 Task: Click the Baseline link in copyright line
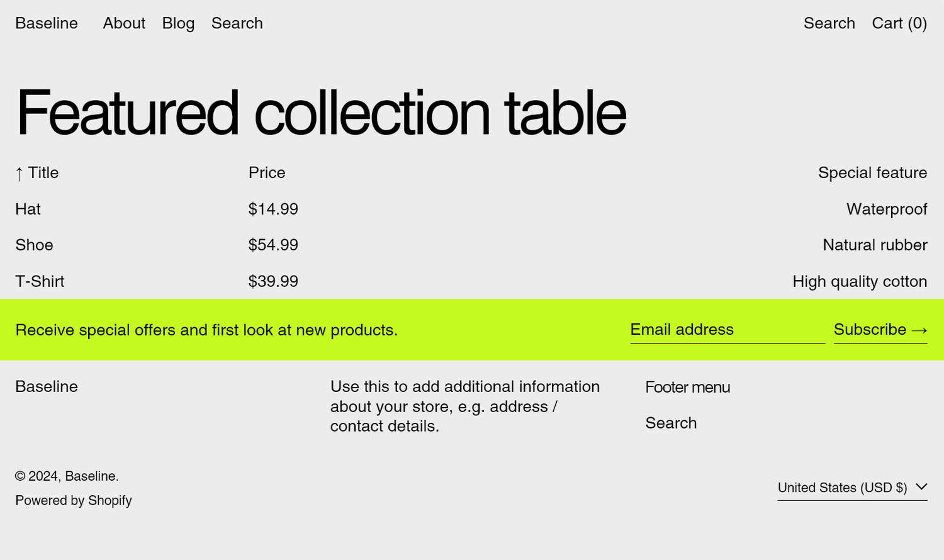click(x=90, y=476)
